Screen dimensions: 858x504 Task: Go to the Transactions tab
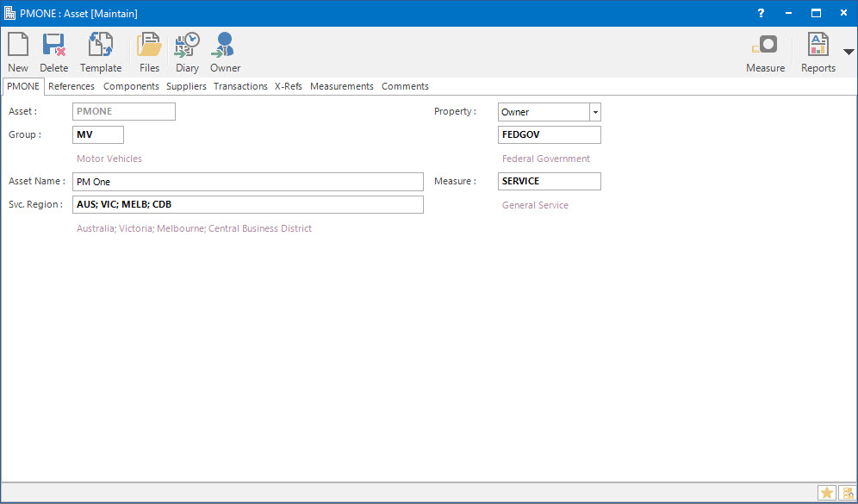point(240,86)
